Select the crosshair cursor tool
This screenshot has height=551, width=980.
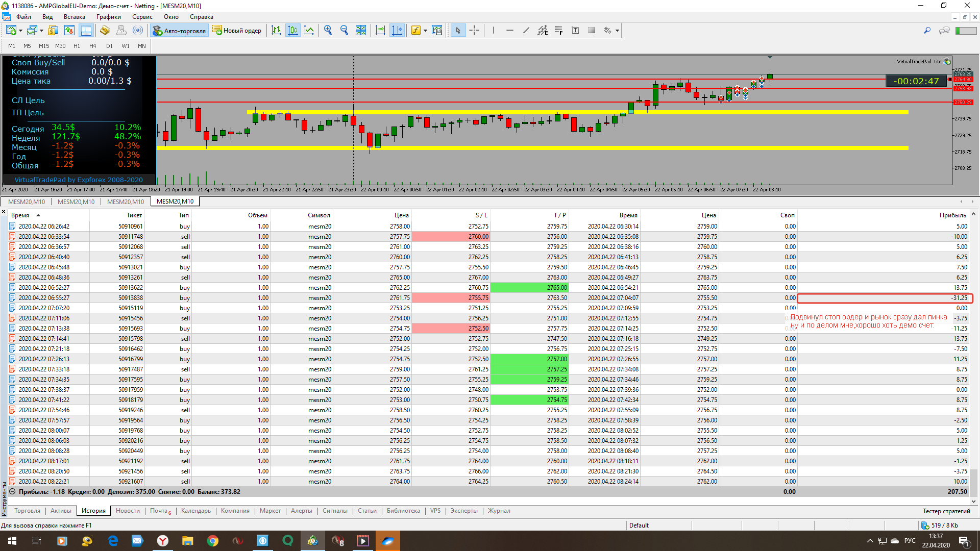coord(474,31)
